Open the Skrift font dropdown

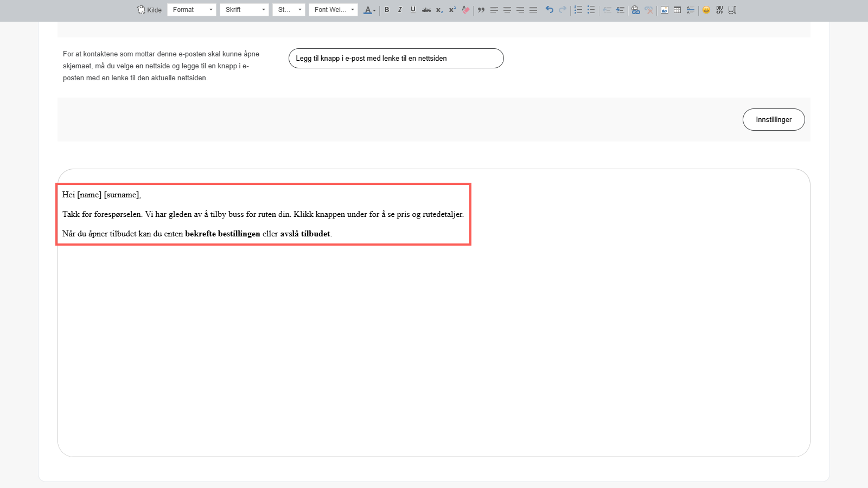click(244, 10)
